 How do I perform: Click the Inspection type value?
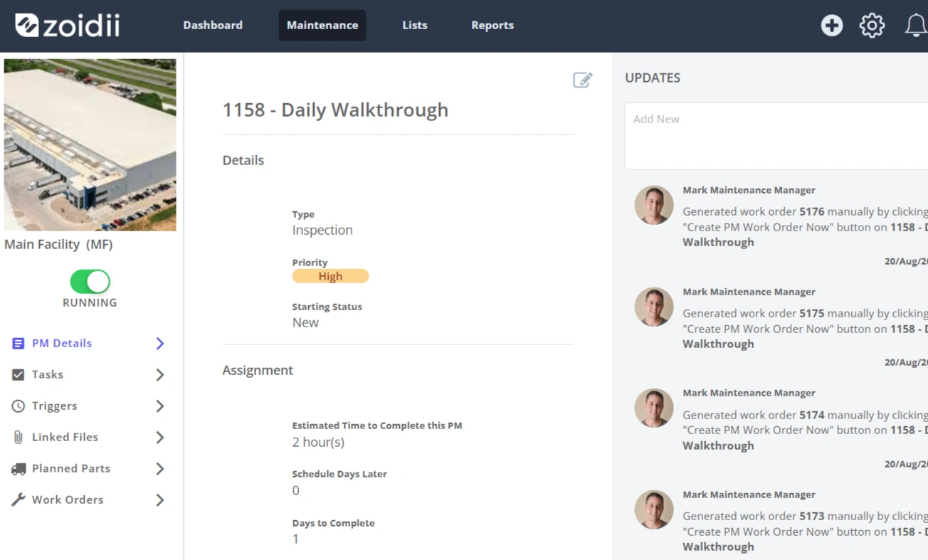(x=322, y=230)
